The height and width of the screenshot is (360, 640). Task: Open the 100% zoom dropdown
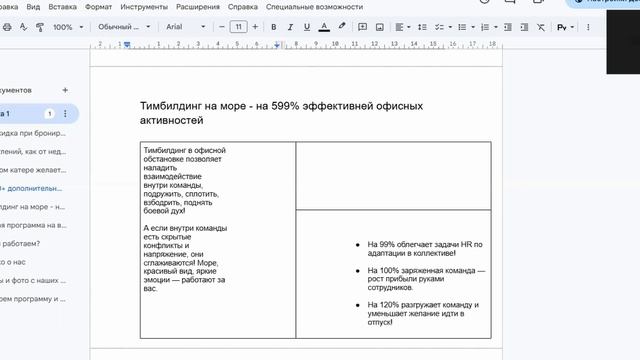[x=68, y=27]
